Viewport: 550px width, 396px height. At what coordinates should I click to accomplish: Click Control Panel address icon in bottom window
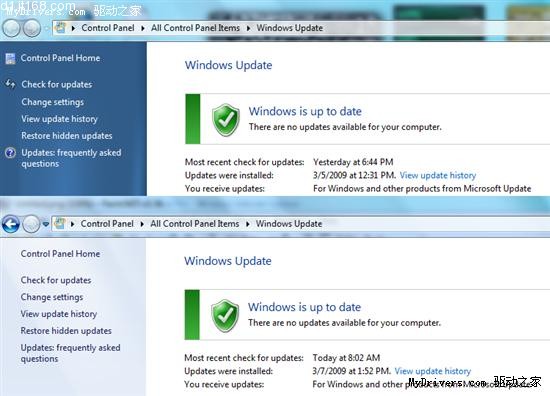coord(60,223)
